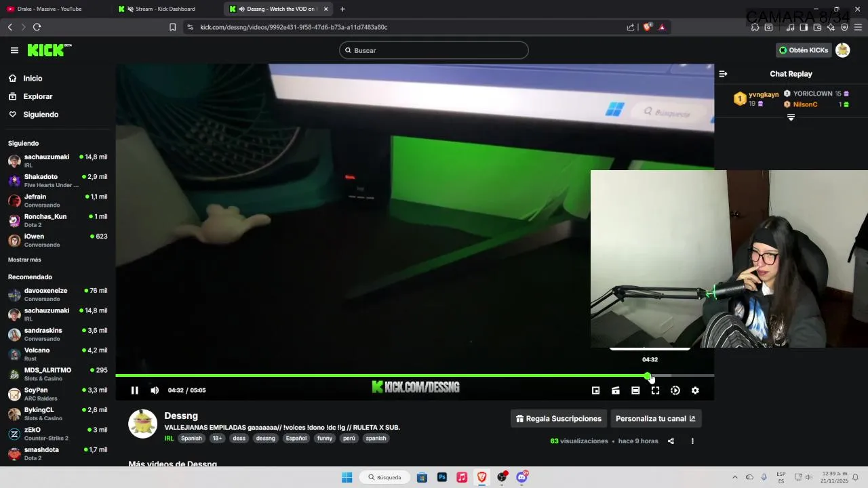Click the kick.com address bar URL
The image size is (868, 488).
294,27
